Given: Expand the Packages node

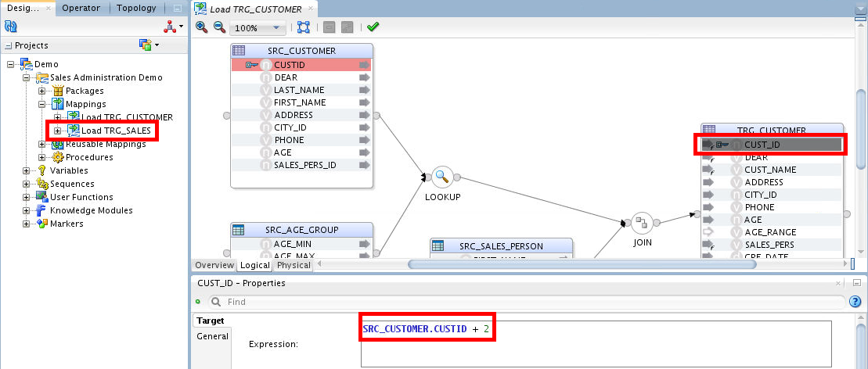Looking at the screenshot, I should tap(41, 91).
